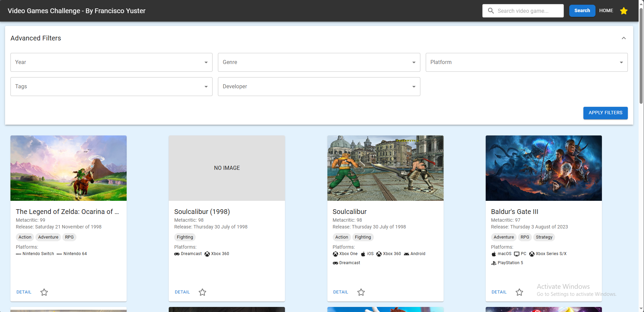Click the PC monitor icon on Baldur's Gate

coord(517,254)
